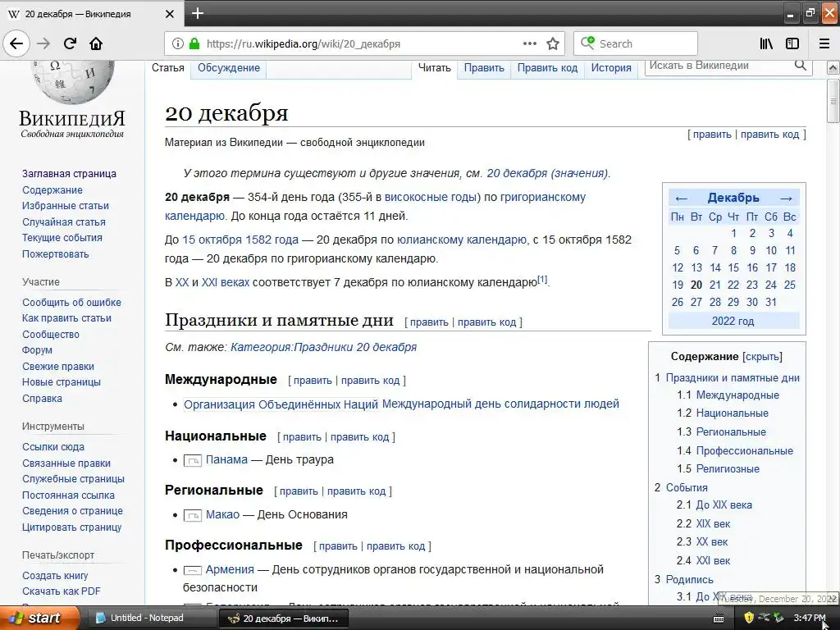Click the green padlock security icon

pos(194,43)
